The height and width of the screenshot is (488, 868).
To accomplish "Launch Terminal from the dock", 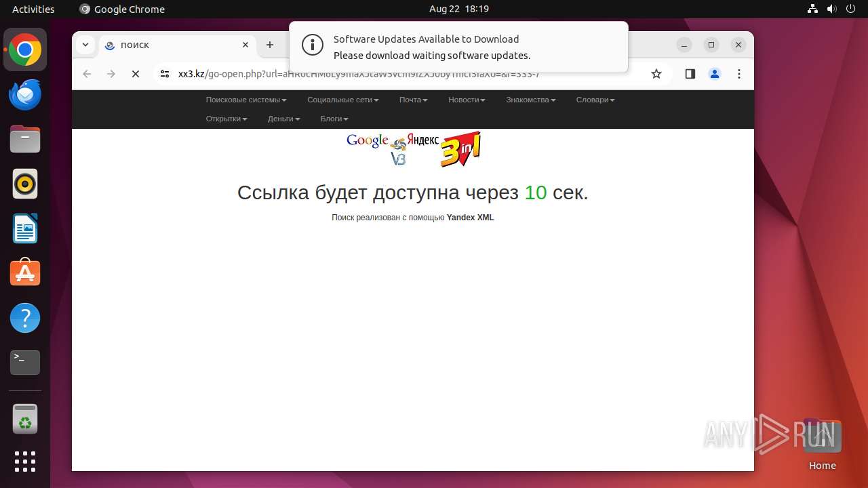I will (x=25, y=363).
